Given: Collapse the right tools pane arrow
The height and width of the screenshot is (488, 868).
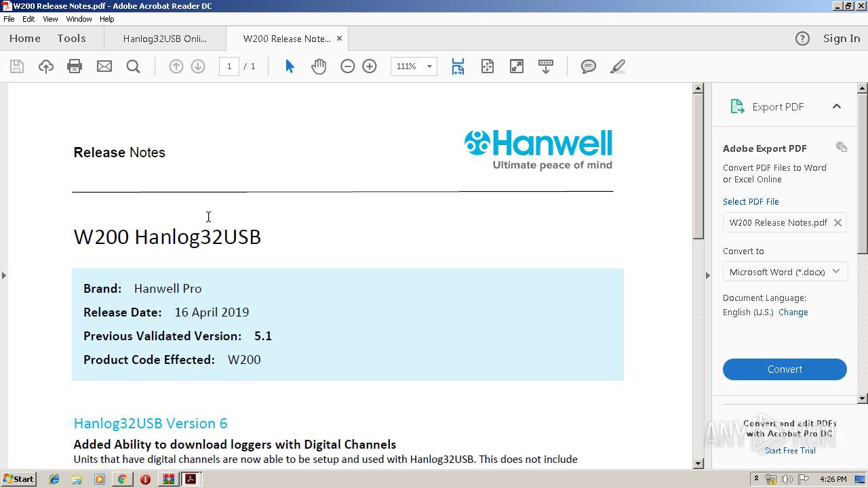Looking at the screenshot, I should click(708, 275).
